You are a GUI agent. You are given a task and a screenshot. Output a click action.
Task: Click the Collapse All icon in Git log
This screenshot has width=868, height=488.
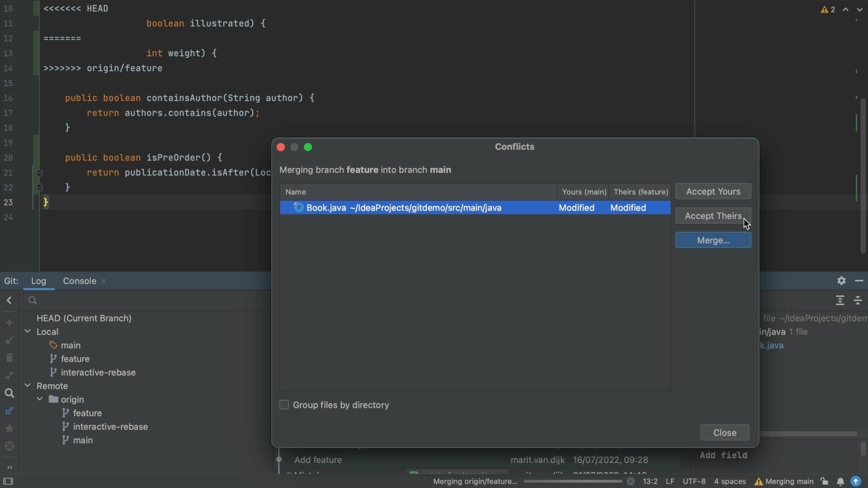pyautogui.click(x=858, y=300)
